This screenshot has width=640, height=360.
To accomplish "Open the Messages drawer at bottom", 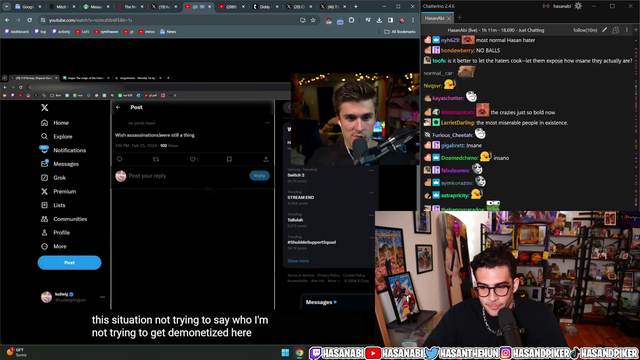I will tap(337, 302).
